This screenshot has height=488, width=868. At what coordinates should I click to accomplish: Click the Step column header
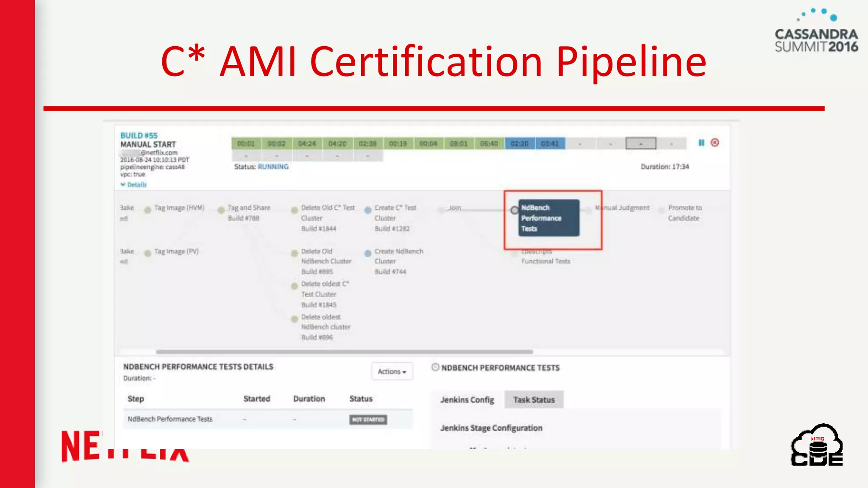(136, 399)
